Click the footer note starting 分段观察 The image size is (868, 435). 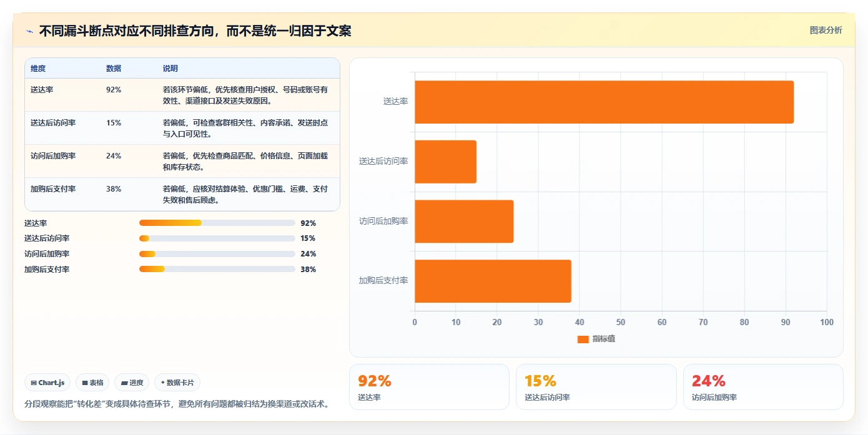tap(177, 404)
